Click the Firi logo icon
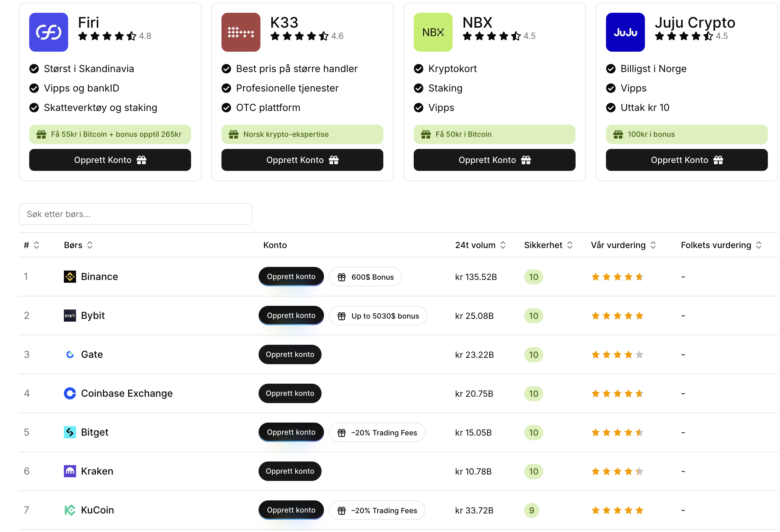The width and height of the screenshot is (780, 532). point(48,32)
